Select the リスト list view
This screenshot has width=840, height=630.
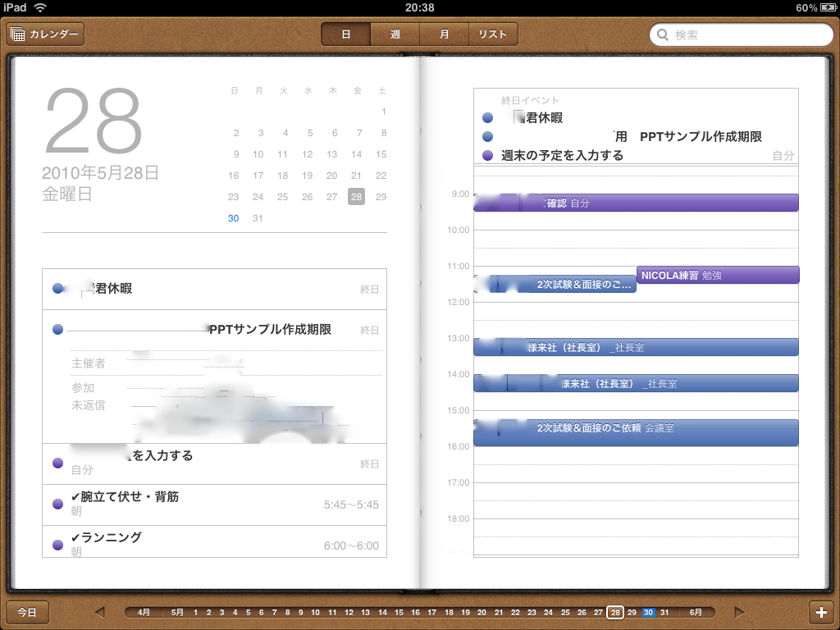(493, 34)
